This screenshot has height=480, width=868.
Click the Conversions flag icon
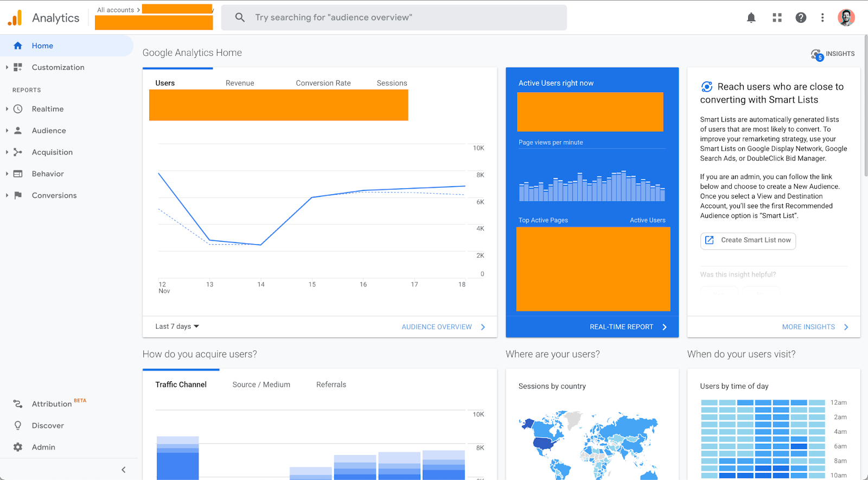(x=18, y=195)
